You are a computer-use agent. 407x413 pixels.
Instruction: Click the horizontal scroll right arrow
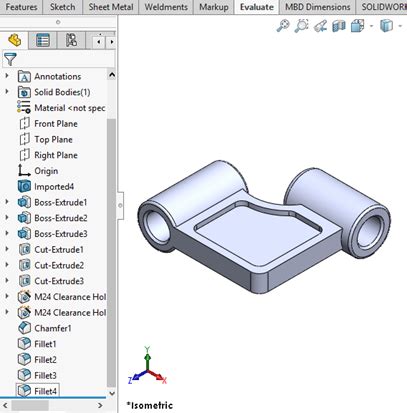(100, 405)
